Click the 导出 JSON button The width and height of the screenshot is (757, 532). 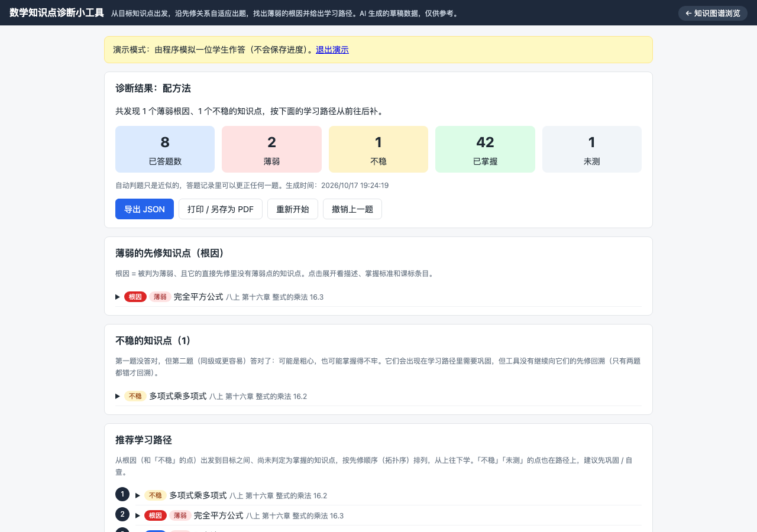[144, 209]
